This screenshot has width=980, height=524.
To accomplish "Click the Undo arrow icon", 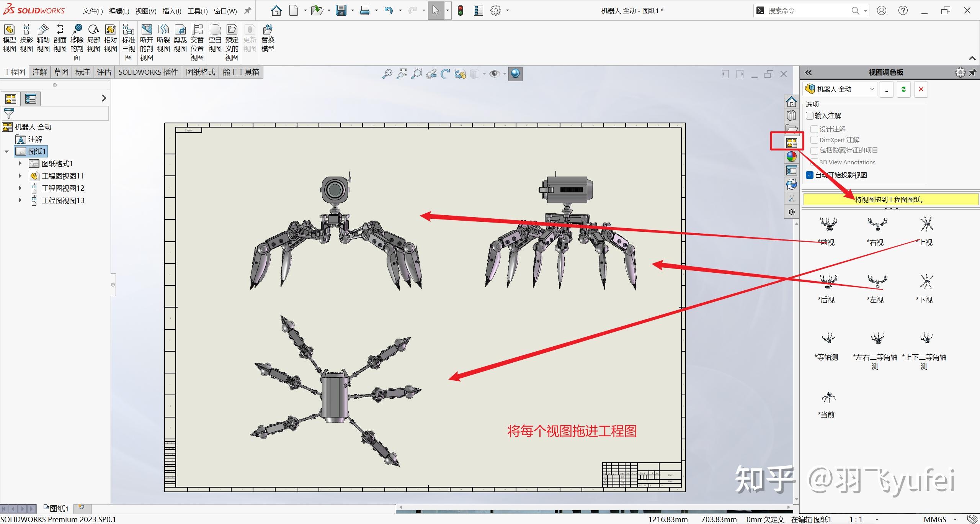I will click(389, 10).
